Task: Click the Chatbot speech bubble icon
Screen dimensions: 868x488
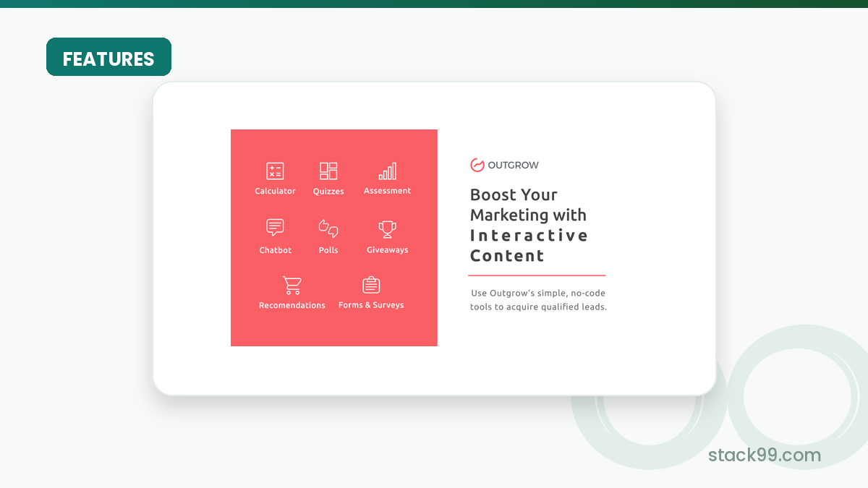Action: click(x=275, y=228)
